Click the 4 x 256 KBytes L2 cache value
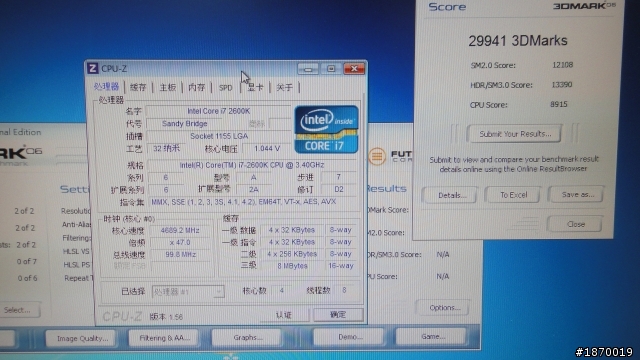This screenshot has width=640, height=360. coord(292,254)
